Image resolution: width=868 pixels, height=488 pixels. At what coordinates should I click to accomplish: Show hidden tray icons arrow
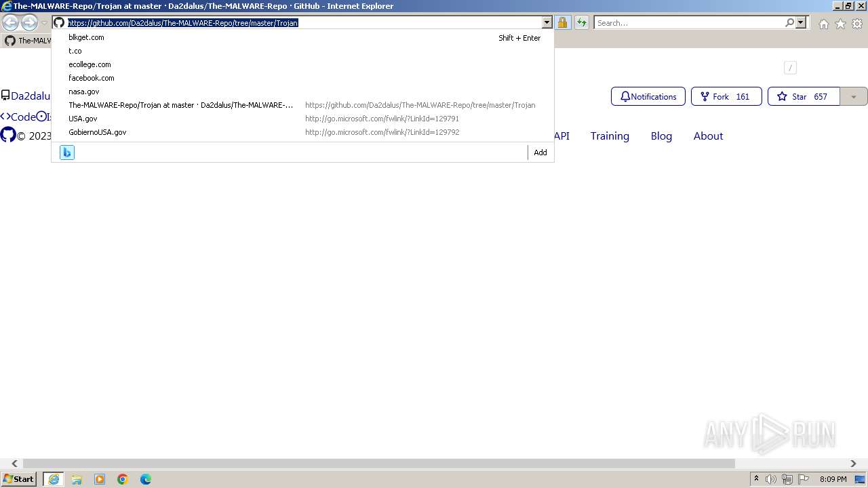[756, 479]
